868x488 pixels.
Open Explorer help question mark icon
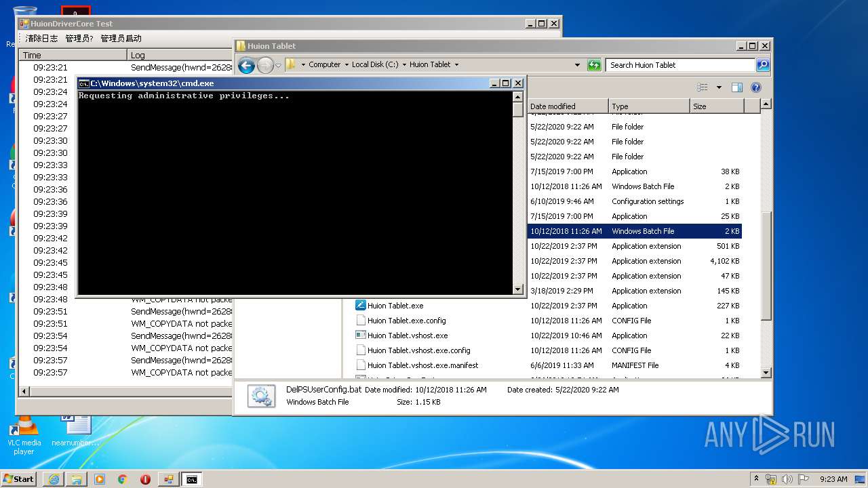tap(756, 87)
